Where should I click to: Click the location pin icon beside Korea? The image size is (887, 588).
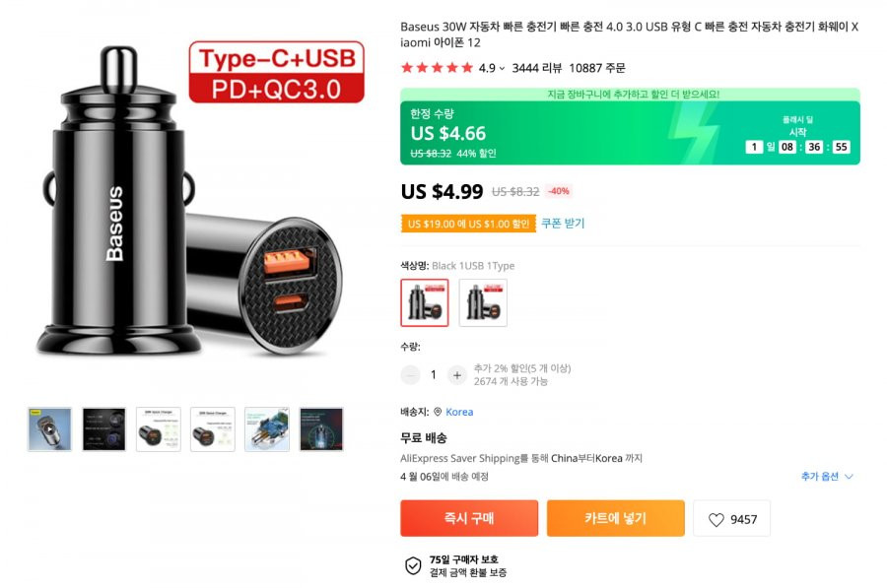coord(438,412)
